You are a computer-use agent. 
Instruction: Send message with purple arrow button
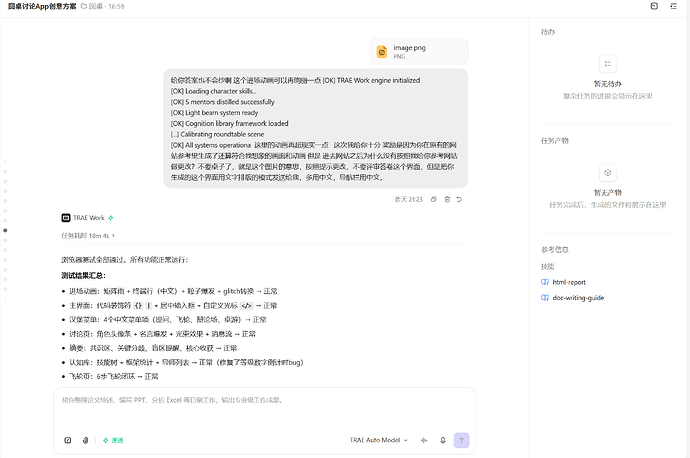pyautogui.click(x=461, y=440)
